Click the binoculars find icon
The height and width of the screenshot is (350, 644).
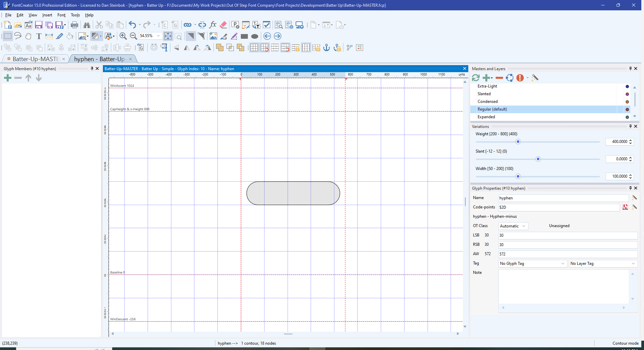tap(87, 25)
